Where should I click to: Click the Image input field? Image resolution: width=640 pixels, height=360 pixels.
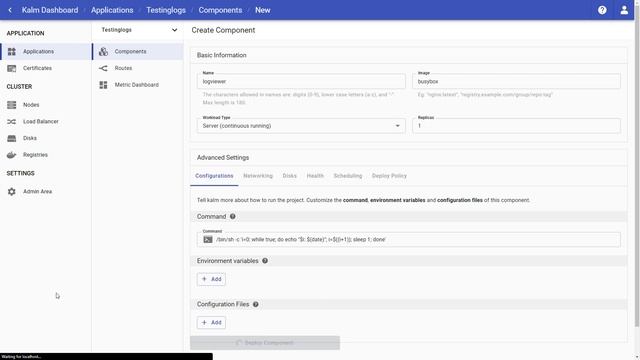(516, 81)
